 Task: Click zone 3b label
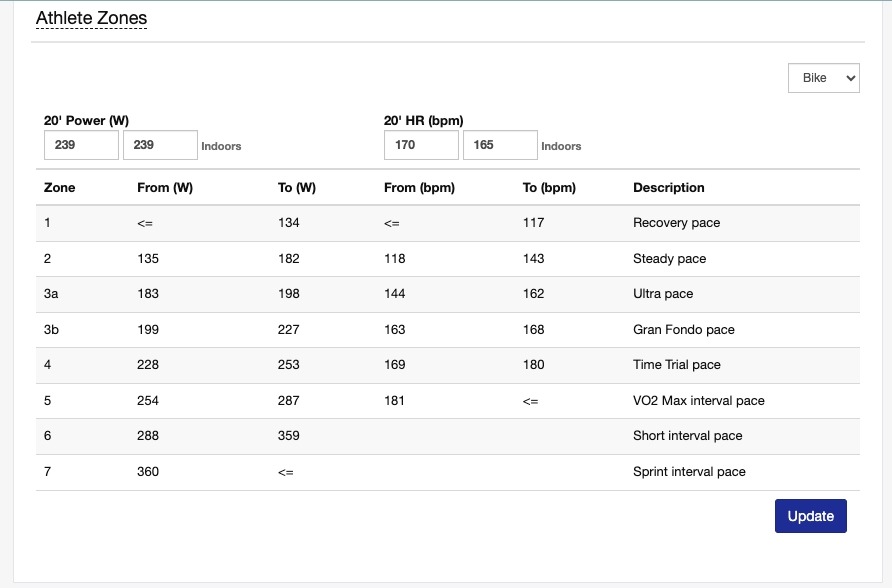point(51,330)
